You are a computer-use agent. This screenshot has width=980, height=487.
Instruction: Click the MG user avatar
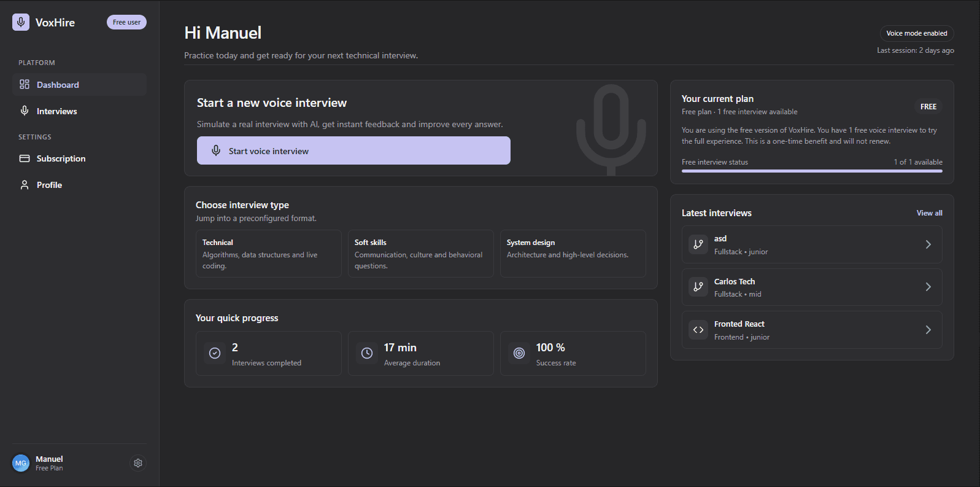pos(21,463)
